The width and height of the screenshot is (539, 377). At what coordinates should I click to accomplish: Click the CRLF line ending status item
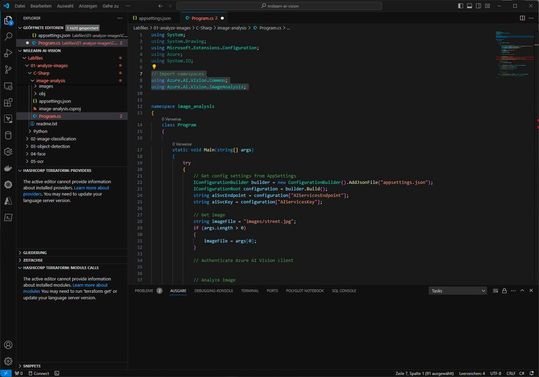tap(510, 373)
